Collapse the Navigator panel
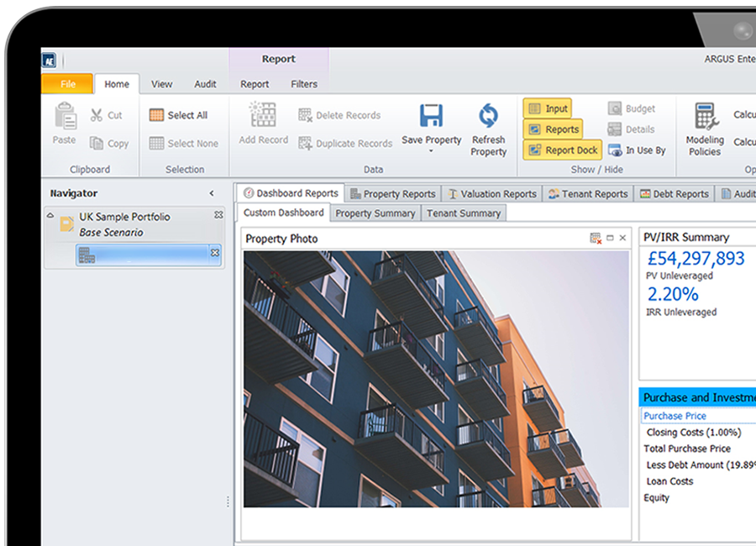 [x=211, y=193]
